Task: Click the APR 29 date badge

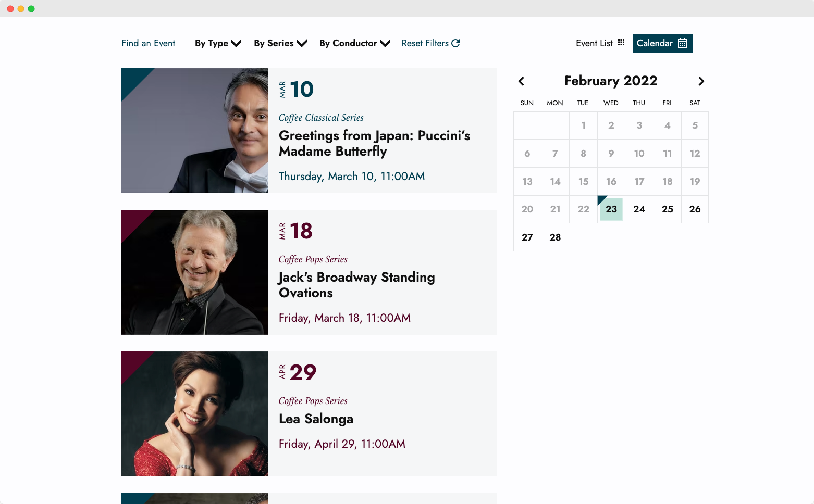Action: [x=298, y=373]
